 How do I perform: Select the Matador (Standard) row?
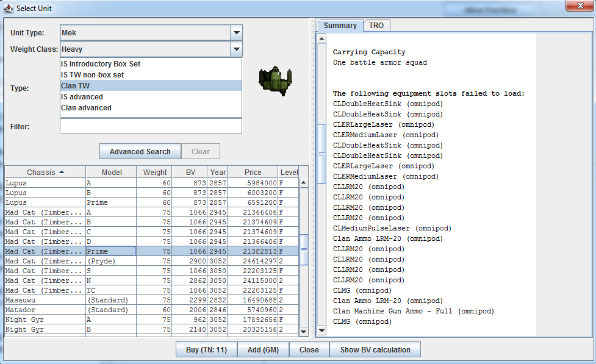point(152,310)
